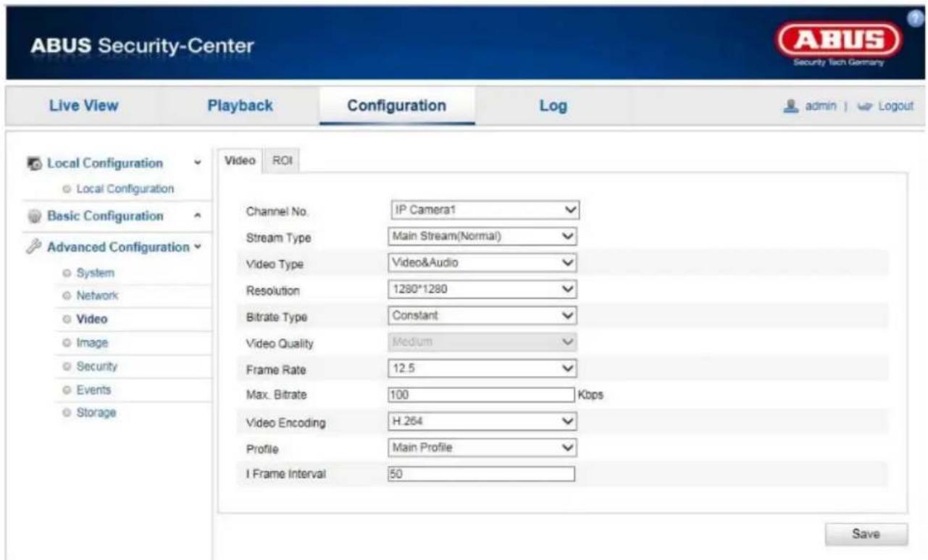
Task: Go to the Live View tab
Action: coord(83,106)
